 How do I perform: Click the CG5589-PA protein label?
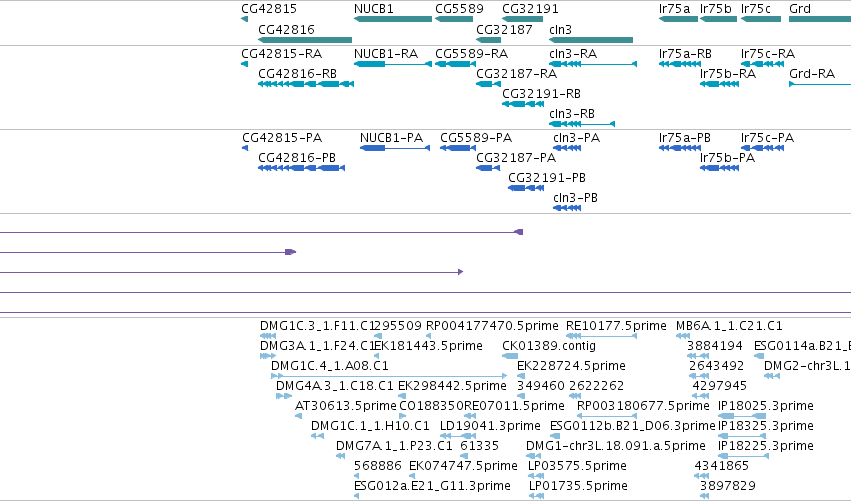pos(476,138)
